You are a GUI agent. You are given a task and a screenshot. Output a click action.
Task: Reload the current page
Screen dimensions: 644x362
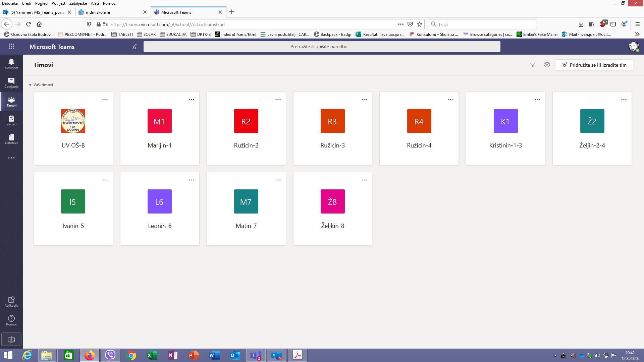click(29, 24)
